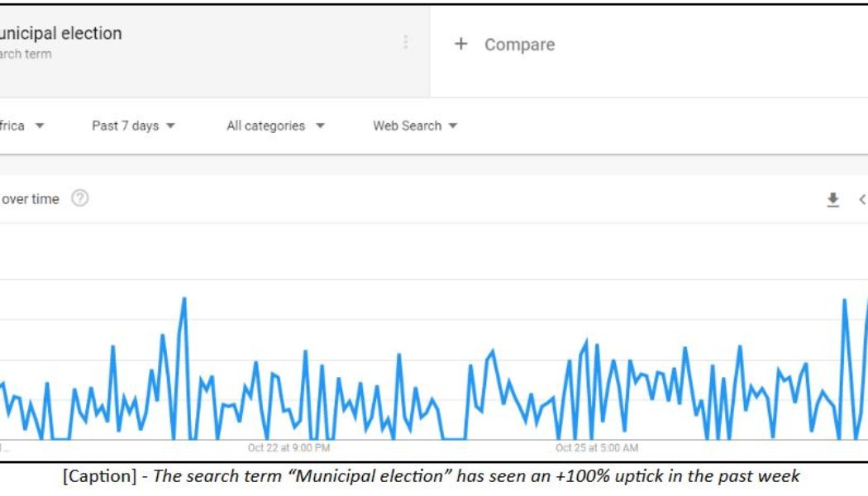Open the options menu for Municipal election term
This screenshot has width=868, height=496.
pos(406,42)
